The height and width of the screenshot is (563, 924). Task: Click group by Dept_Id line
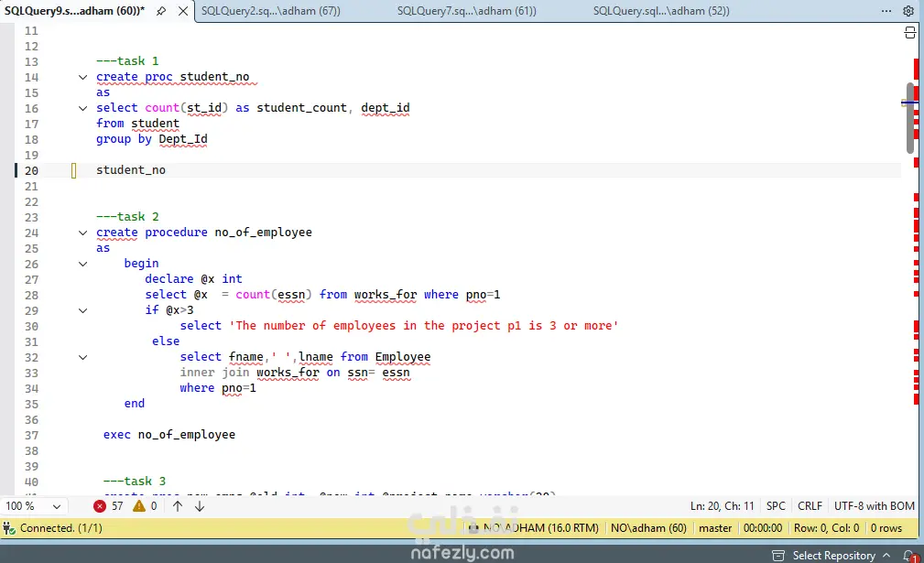pos(152,139)
